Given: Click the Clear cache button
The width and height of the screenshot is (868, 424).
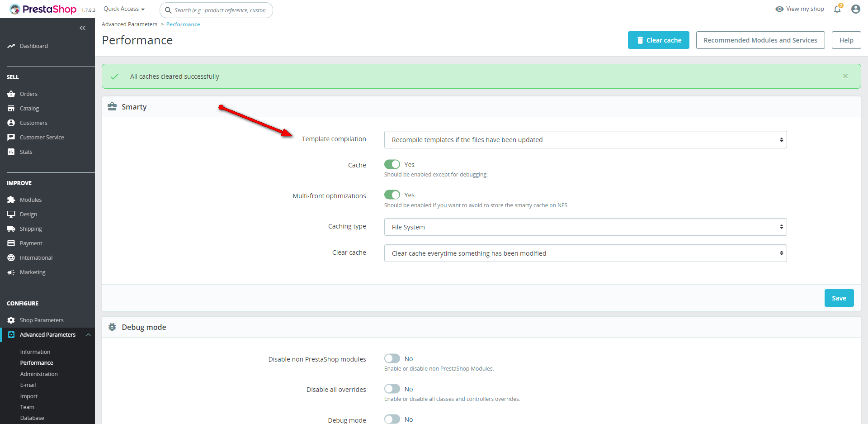Looking at the screenshot, I should [x=659, y=40].
